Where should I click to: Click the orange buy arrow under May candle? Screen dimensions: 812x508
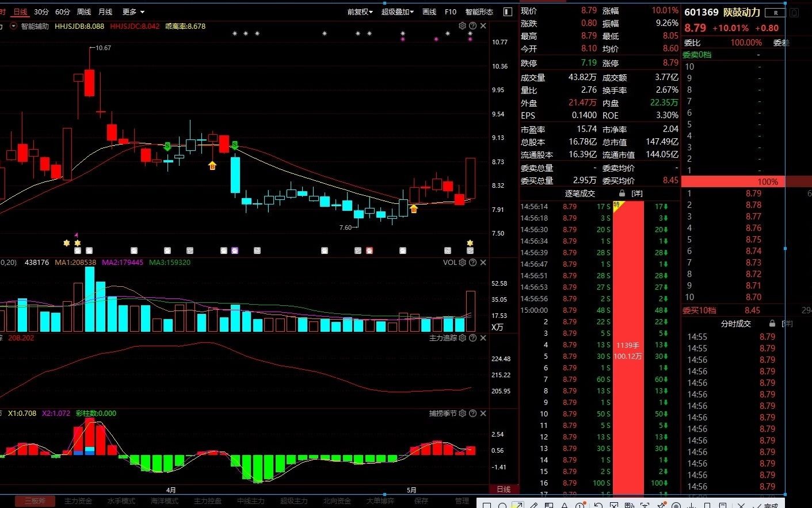coord(413,208)
